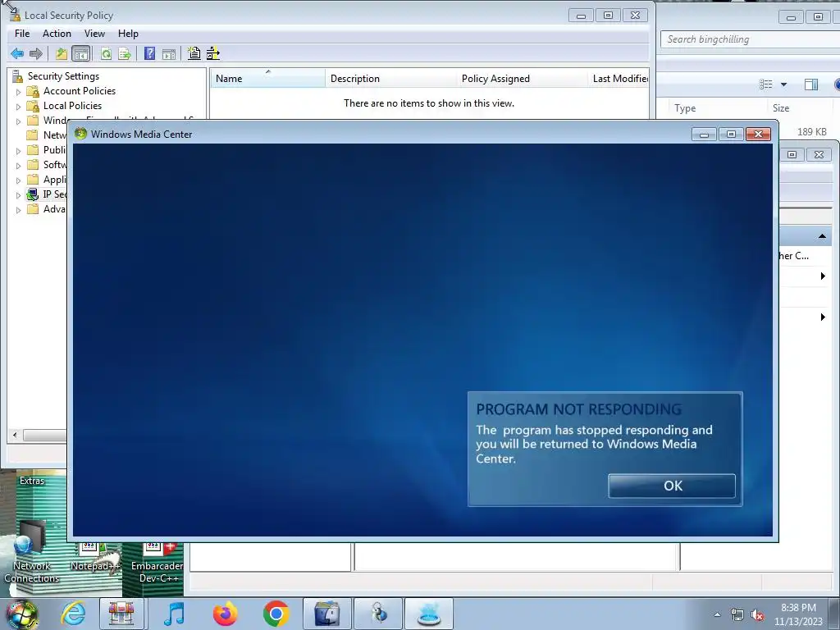Screen dimensions: 840x630
Task: Launch Internet Explorer from the taskbar
Action: (x=73, y=614)
